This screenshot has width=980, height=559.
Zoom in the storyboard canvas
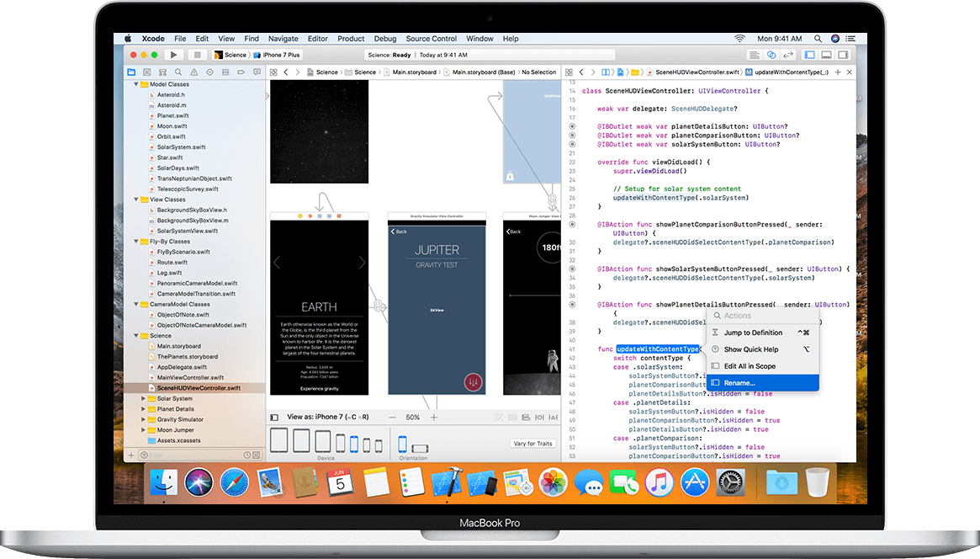pyautogui.click(x=434, y=417)
